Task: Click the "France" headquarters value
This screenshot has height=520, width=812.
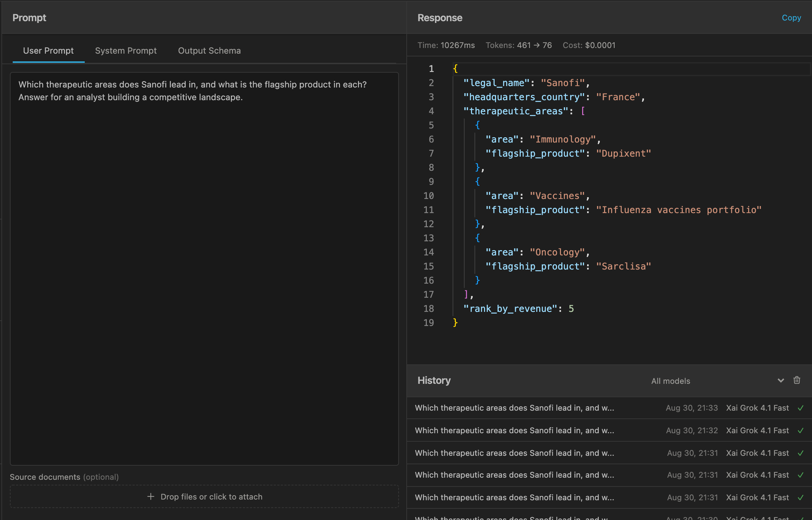Action: [618, 97]
